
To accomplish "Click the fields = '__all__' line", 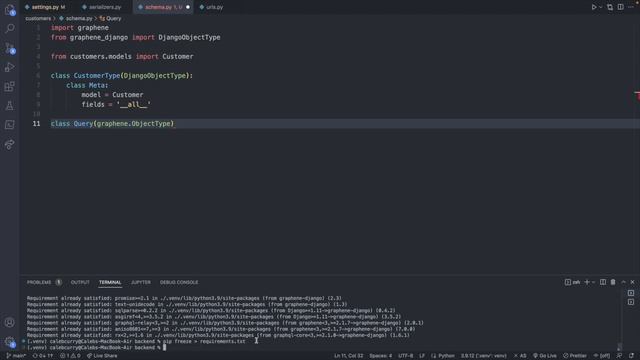I will (116, 104).
